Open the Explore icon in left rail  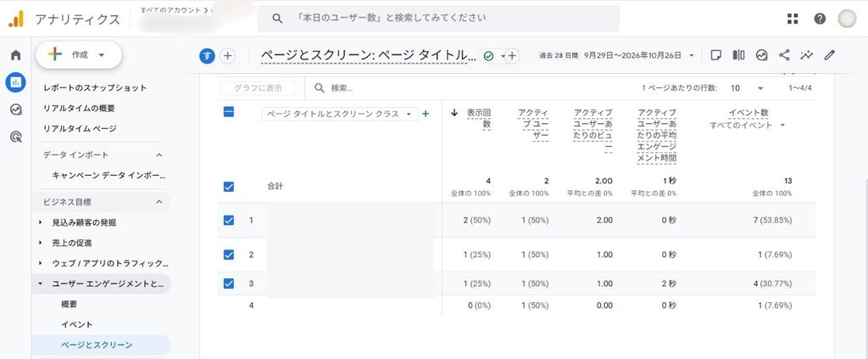click(15, 109)
